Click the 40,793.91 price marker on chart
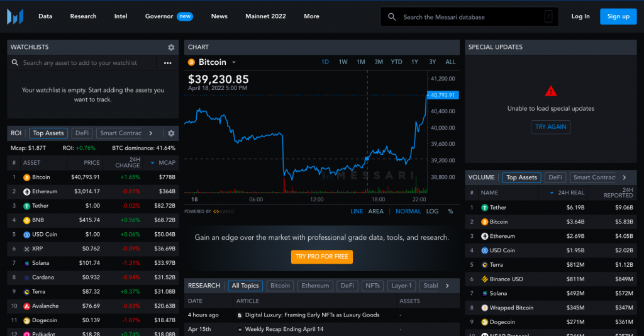The width and height of the screenshot is (644, 336). (x=443, y=95)
